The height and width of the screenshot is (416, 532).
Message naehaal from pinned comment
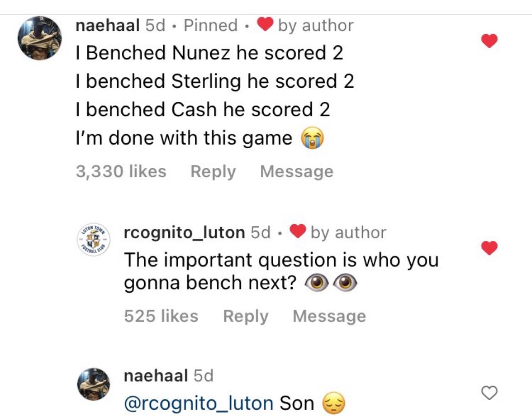296,172
